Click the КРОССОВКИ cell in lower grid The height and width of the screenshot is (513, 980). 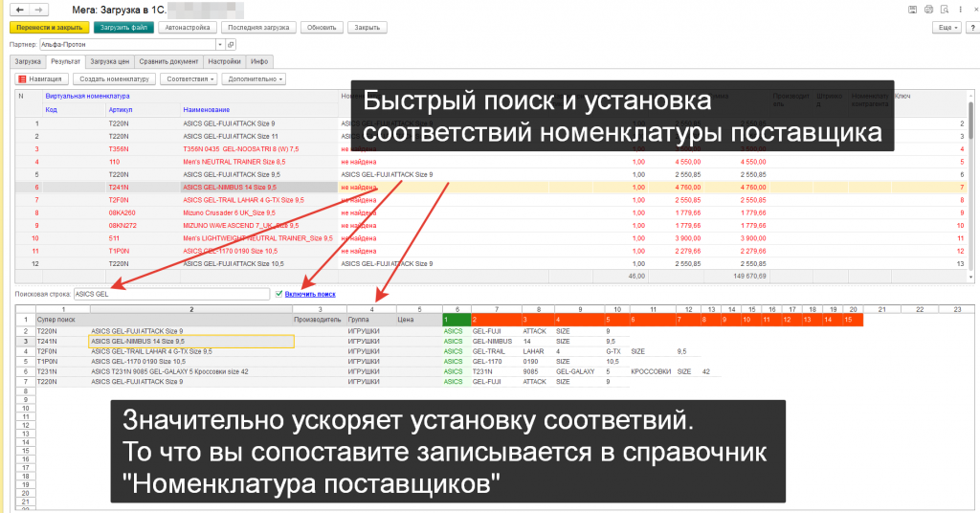click(651, 371)
